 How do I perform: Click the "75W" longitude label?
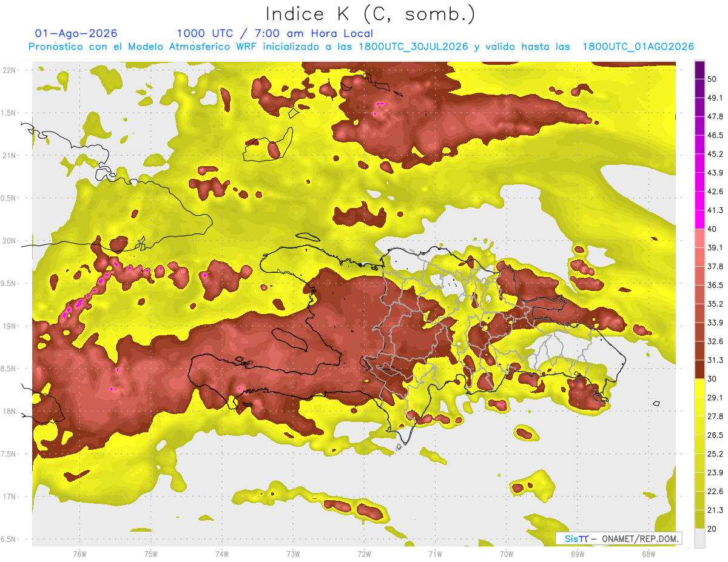[x=150, y=554]
